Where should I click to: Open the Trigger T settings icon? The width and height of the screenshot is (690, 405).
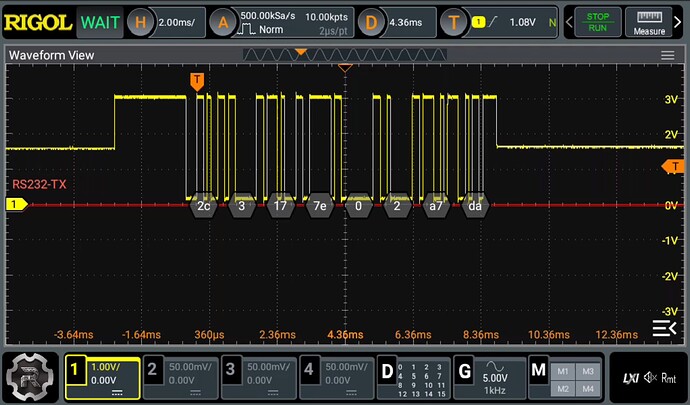454,22
